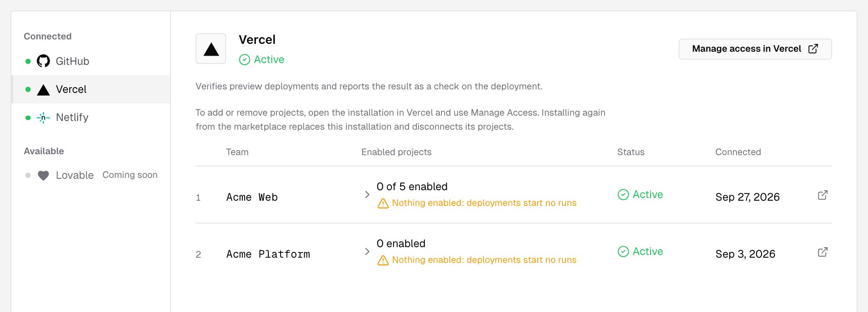Click the Active check icon in Acme Platform row
868x312 pixels.
point(623,252)
